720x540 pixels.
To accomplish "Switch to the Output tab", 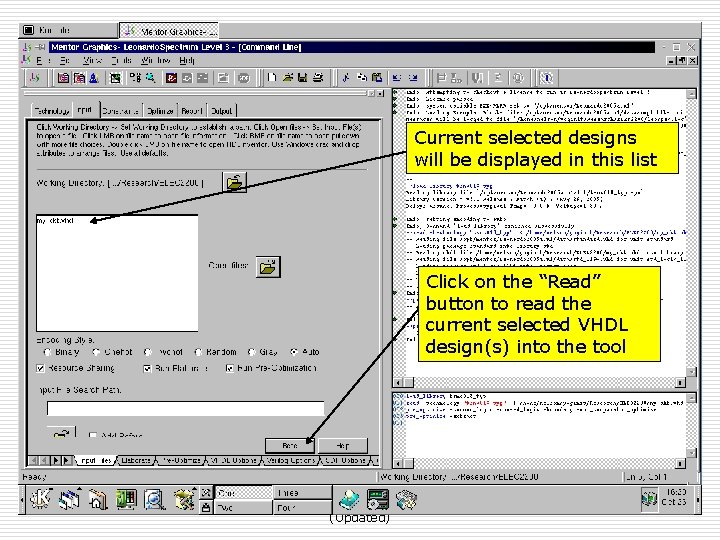I will (x=222, y=111).
